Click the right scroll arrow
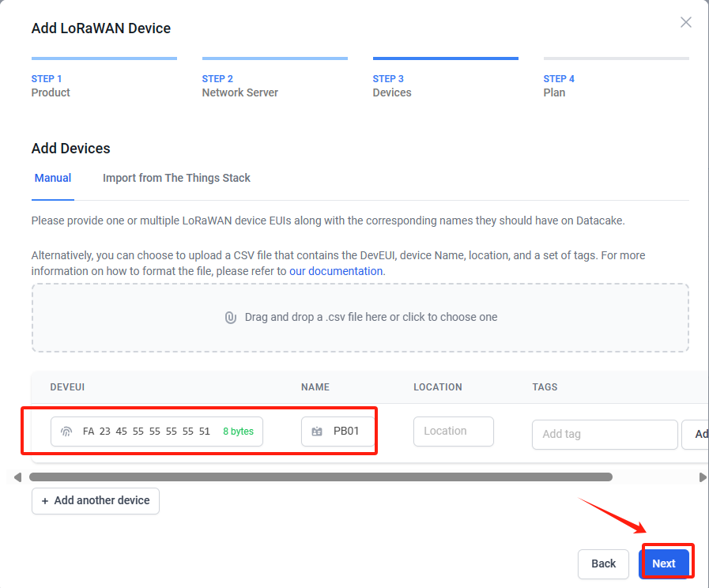This screenshot has width=709, height=588. [703, 477]
